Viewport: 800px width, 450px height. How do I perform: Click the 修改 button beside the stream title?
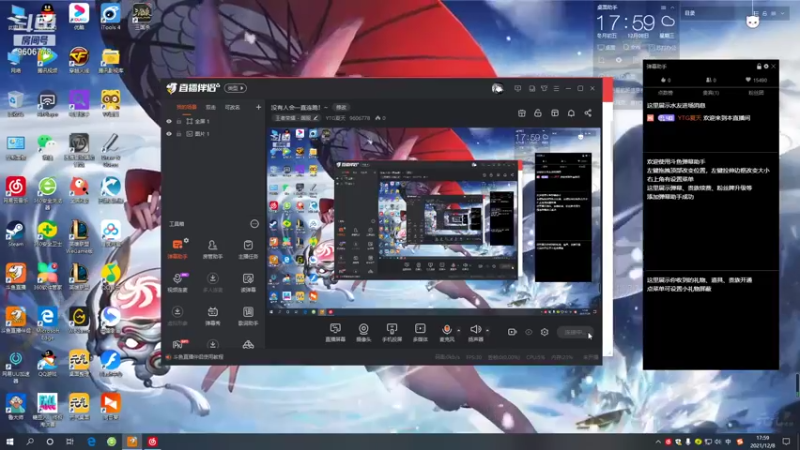pos(341,107)
